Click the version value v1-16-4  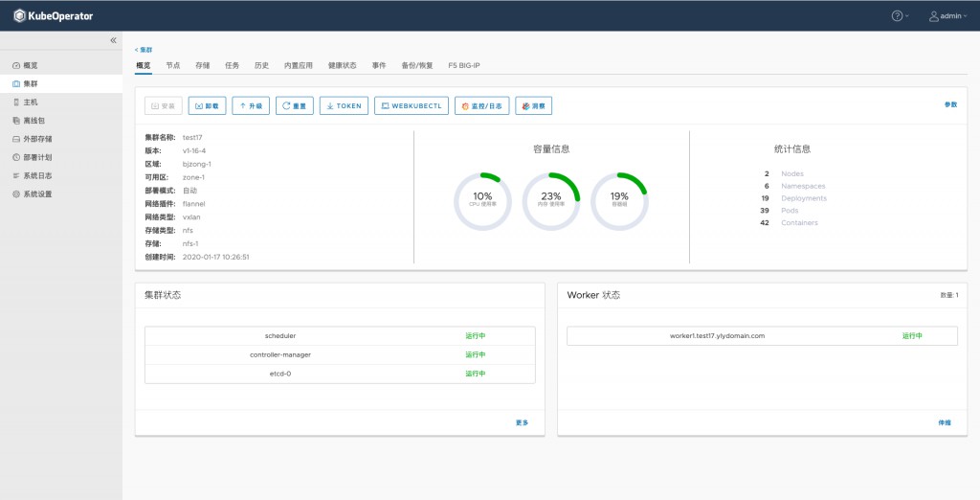[x=193, y=150]
